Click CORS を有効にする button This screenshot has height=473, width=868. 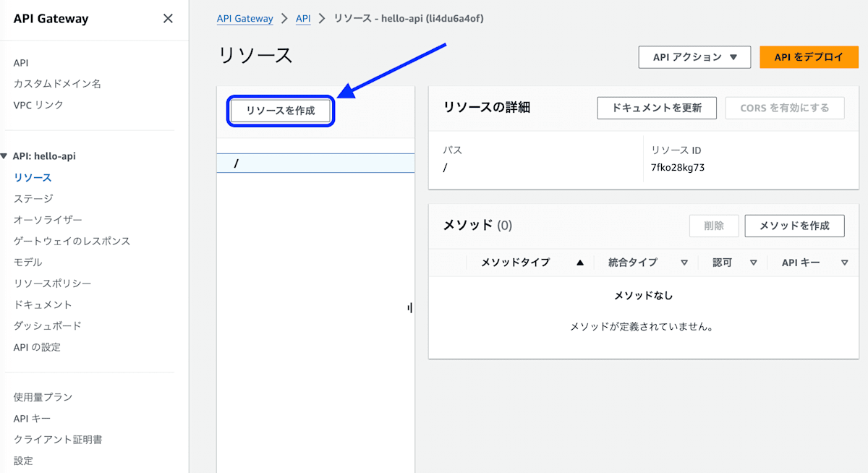(x=785, y=108)
